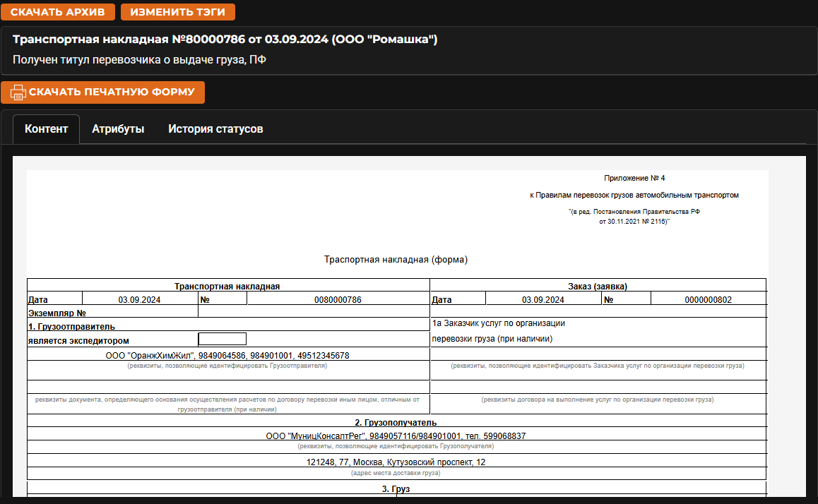818x504 pixels.
Task: Click the 3. Груз section heading
Action: [396, 489]
